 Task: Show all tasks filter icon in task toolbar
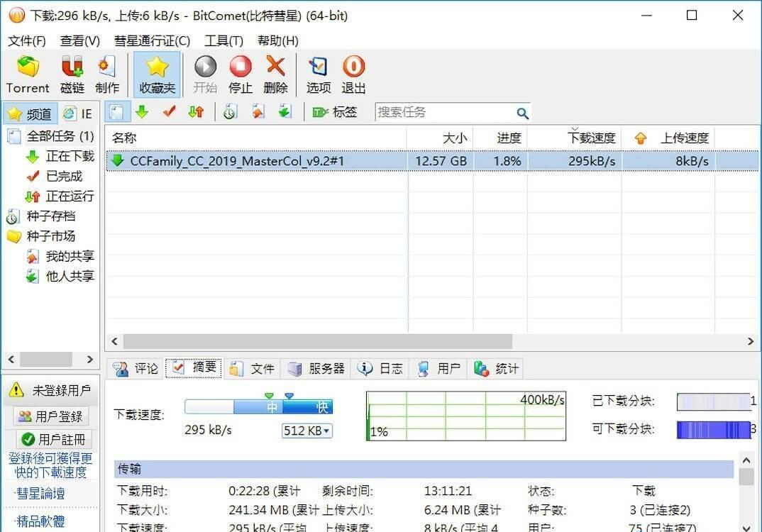pos(117,112)
